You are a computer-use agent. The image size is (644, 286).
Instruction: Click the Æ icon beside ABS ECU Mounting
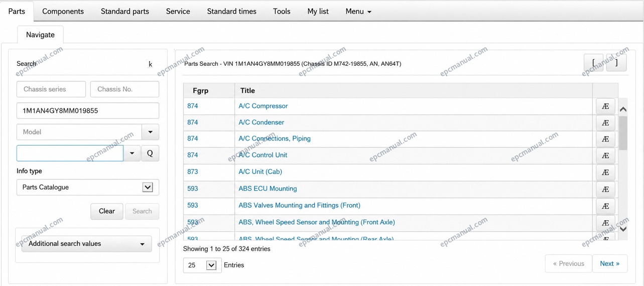pos(605,189)
